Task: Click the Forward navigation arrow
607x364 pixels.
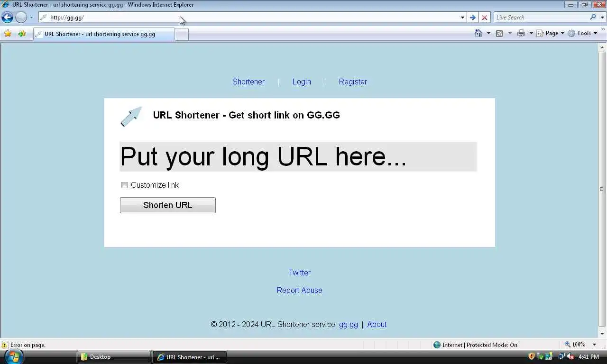Action: [x=21, y=18]
